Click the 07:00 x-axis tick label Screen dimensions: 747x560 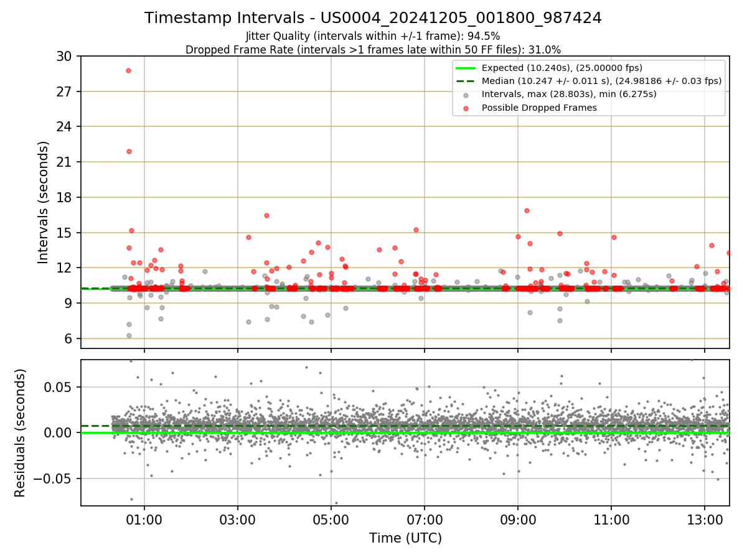tap(425, 520)
